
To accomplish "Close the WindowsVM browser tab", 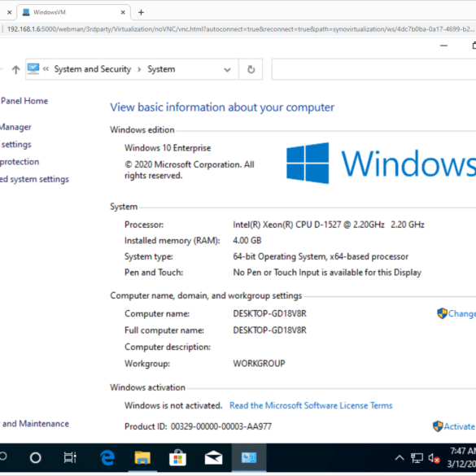I will [123, 12].
